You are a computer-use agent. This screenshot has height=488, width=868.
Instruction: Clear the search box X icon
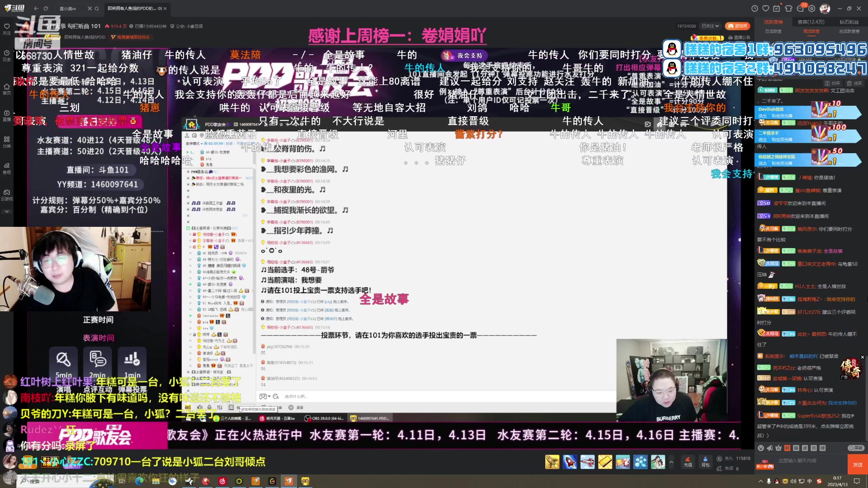(90, 9)
